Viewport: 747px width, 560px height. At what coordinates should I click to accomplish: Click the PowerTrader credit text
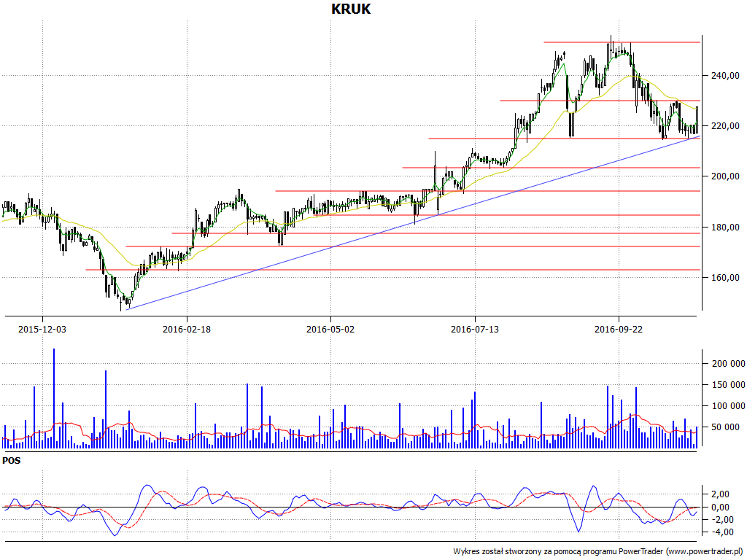pyautogui.click(x=598, y=551)
